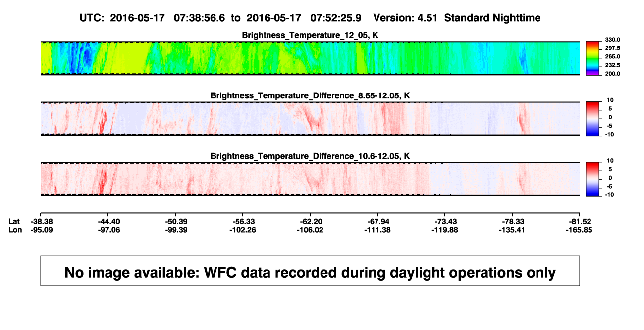
Task: Click the 265.0 color scale value
Action: tap(612, 57)
